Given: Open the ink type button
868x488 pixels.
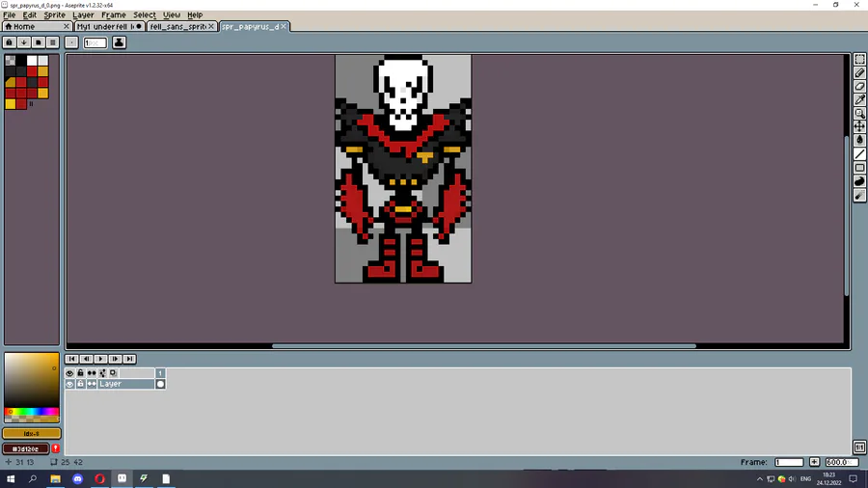Looking at the screenshot, I should pos(119,42).
